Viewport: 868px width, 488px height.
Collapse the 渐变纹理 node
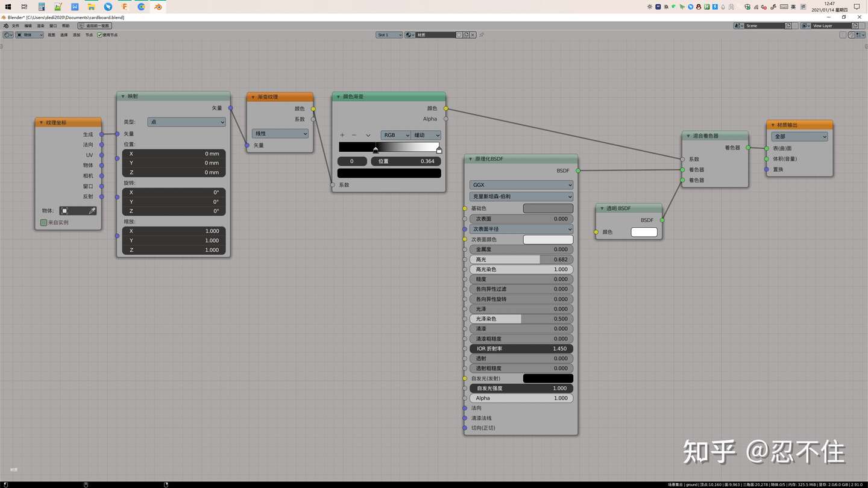coord(253,97)
